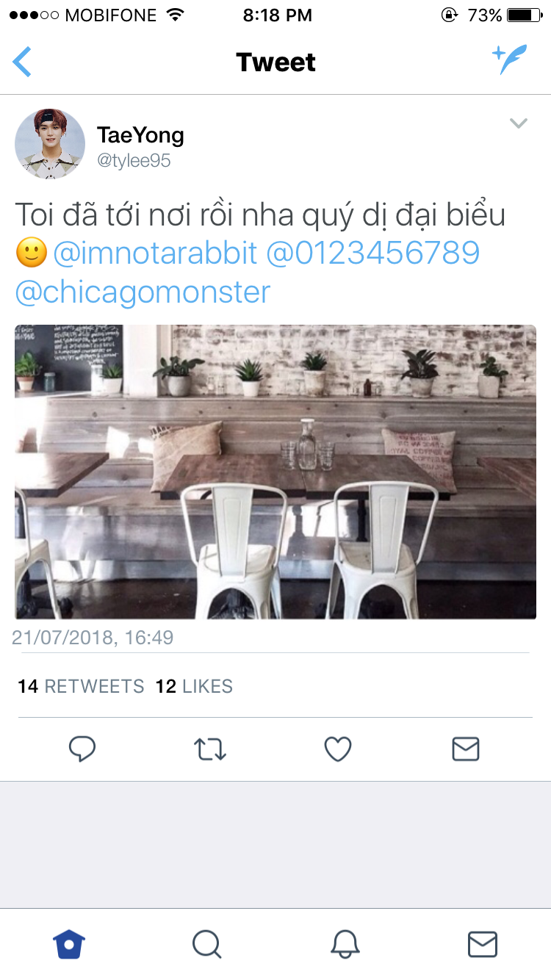This screenshot has width=551, height=980.
Task: Open TaeYong's profile avatar
Action: [x=50, y=144]
